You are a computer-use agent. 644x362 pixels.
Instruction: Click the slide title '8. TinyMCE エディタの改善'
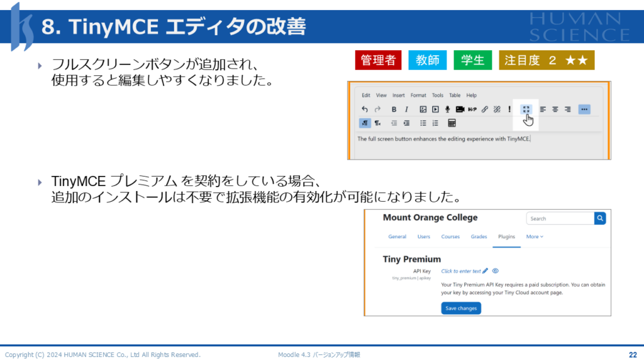pos(174,26)
